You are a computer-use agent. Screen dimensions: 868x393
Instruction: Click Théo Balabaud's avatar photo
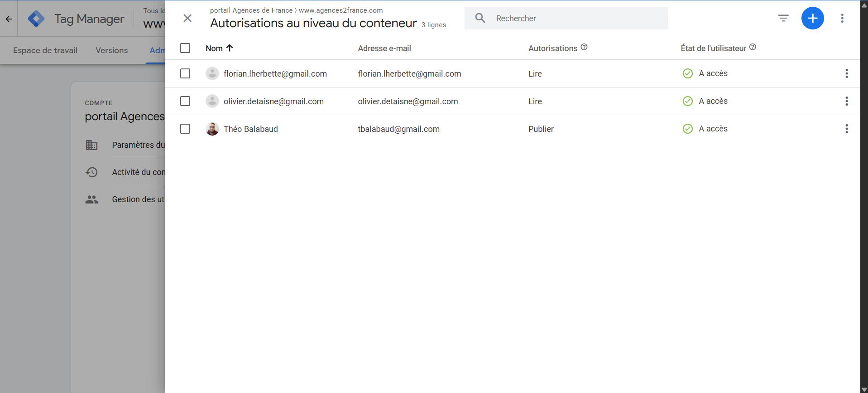point(212,129)
